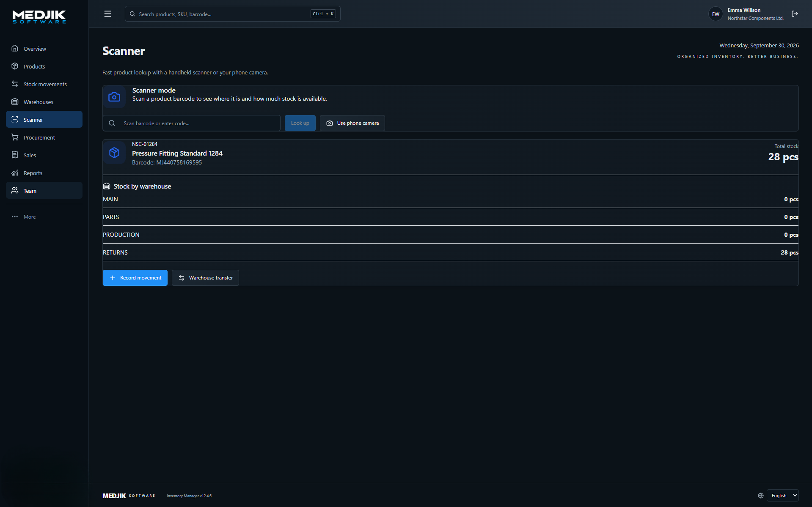Click the Procurement cart icon
812x507 pixels.
[x=15, y=137]
